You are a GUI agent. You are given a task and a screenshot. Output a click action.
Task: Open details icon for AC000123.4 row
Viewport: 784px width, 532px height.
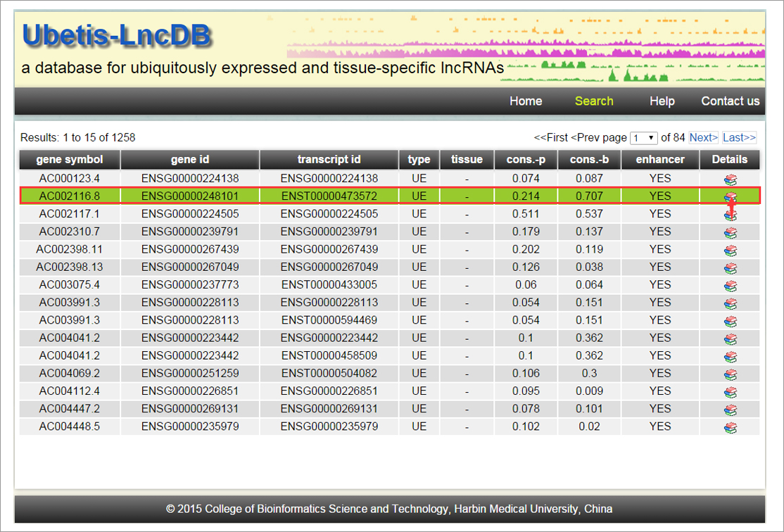730,179
